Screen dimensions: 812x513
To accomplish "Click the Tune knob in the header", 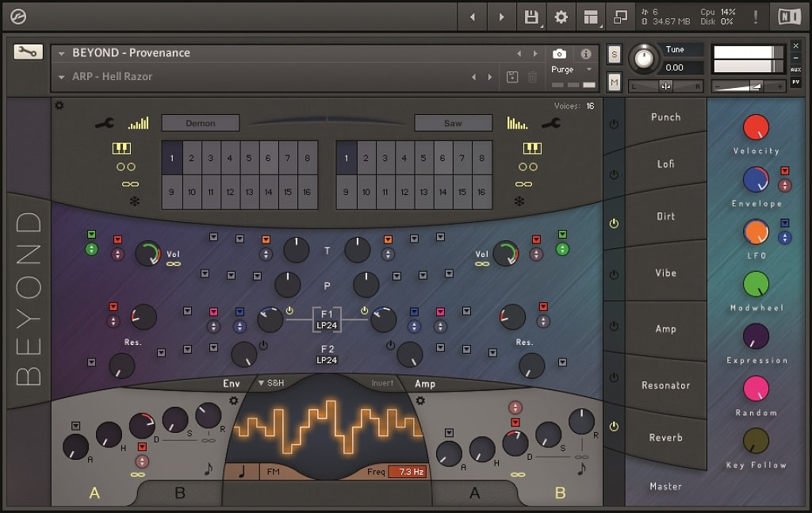I will tap(644, 58).
